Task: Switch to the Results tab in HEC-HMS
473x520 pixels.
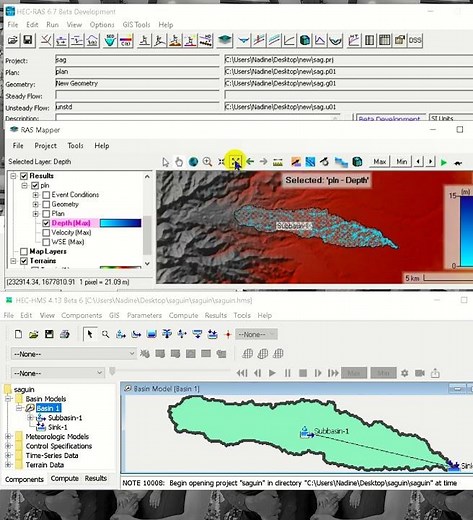Action: click(96, 478)
